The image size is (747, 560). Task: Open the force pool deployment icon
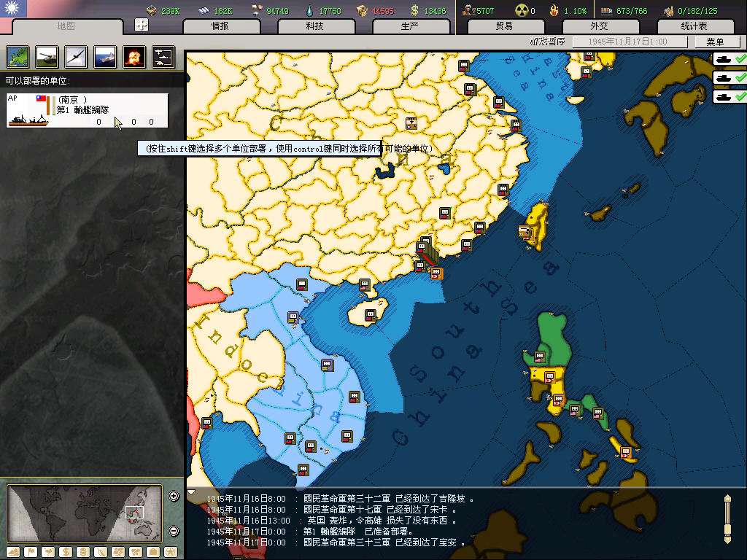[163, 57]
